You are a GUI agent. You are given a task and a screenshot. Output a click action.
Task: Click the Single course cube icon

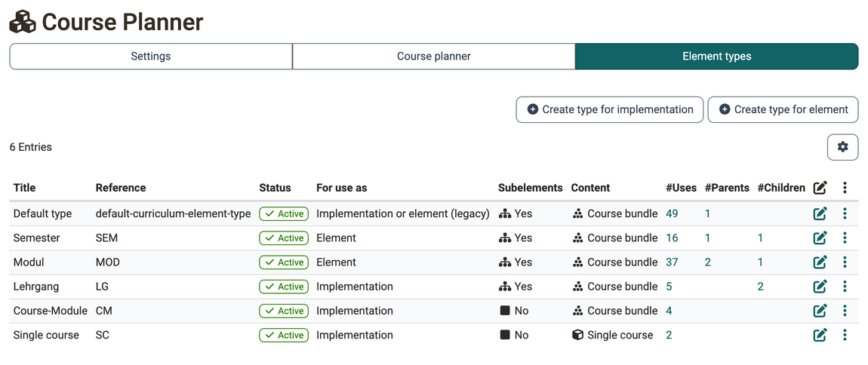click(x=577, y=335)
